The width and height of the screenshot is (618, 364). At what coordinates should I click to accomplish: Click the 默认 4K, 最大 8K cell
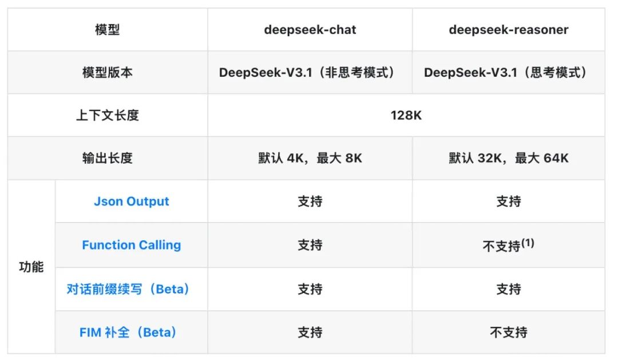tap(310, 158)
